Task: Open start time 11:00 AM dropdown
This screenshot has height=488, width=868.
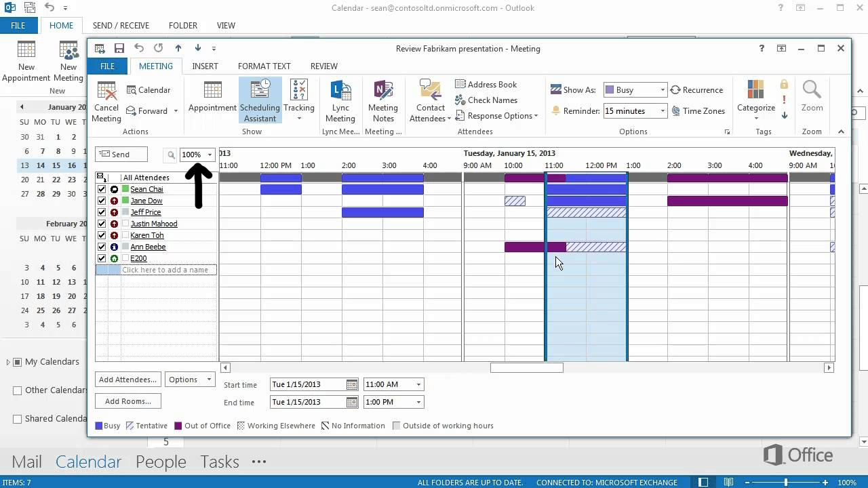Action: (418, 384)
